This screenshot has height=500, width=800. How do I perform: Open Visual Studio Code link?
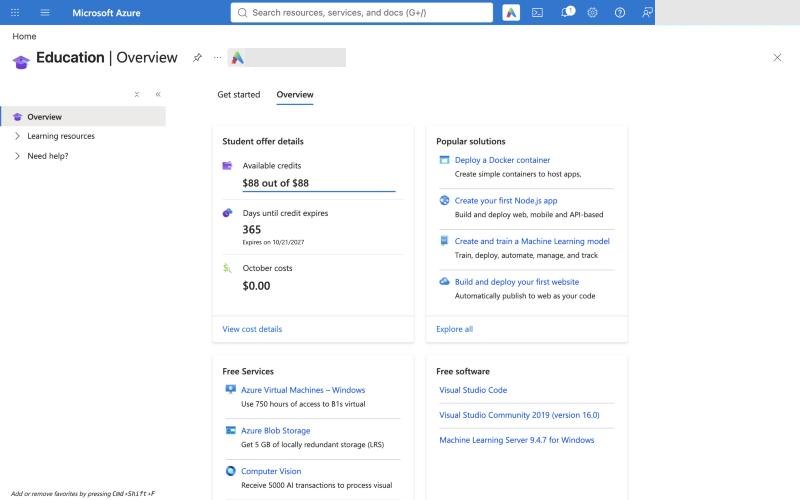coord(473,390)
